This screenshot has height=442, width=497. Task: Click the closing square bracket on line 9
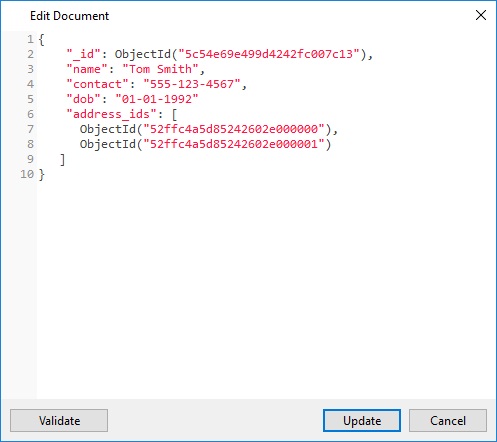(x=62, y=160)
